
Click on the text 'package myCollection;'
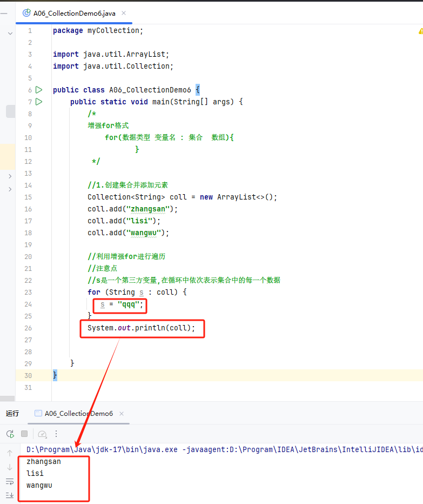click(x=98, y=30)
